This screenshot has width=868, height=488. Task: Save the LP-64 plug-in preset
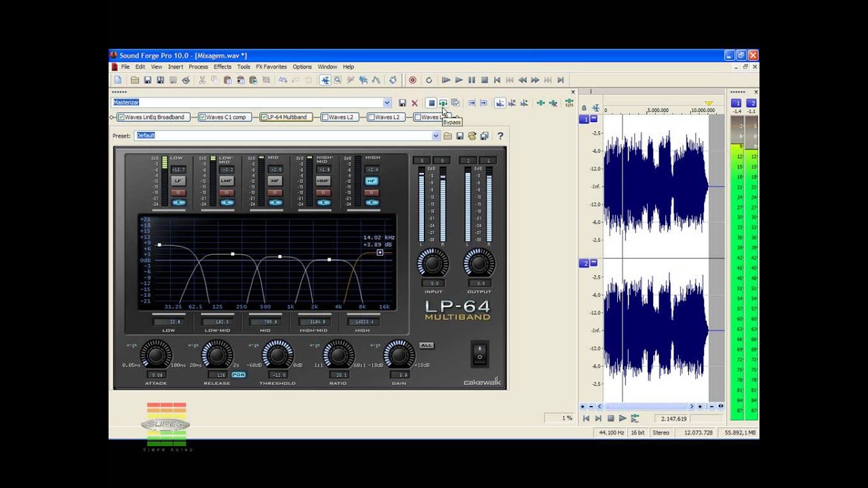point(460,136)
